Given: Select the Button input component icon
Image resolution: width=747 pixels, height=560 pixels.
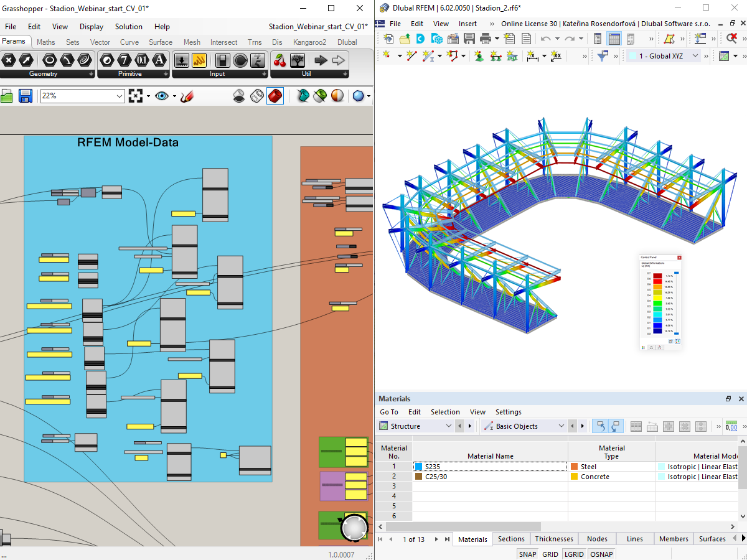Looking at the screenshot, I should point(241,60).
